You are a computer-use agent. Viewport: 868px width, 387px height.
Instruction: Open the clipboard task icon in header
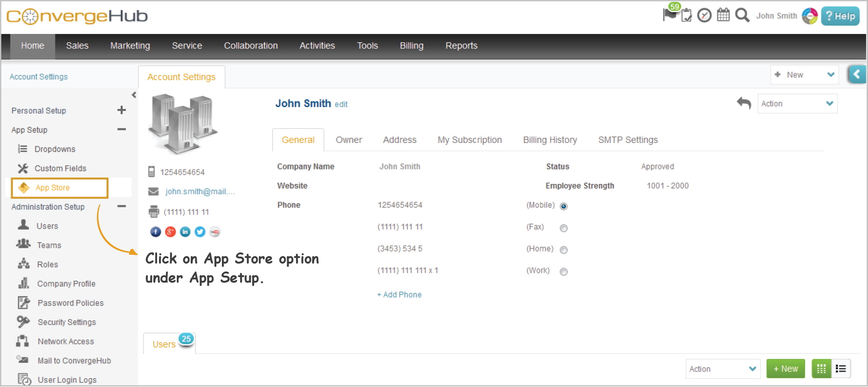coord(686,15)
